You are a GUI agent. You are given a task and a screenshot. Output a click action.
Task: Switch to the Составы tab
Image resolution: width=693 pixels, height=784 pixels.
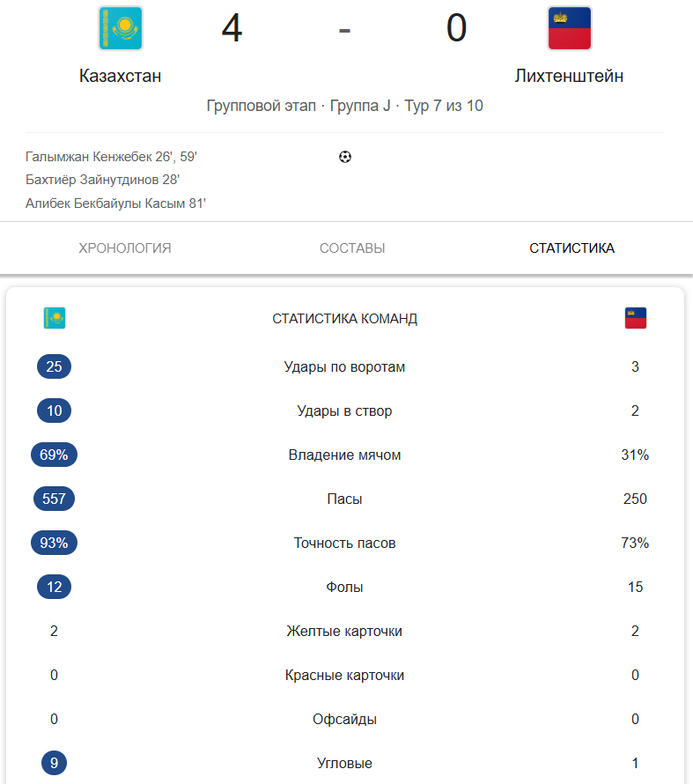[x=352, y=248]
